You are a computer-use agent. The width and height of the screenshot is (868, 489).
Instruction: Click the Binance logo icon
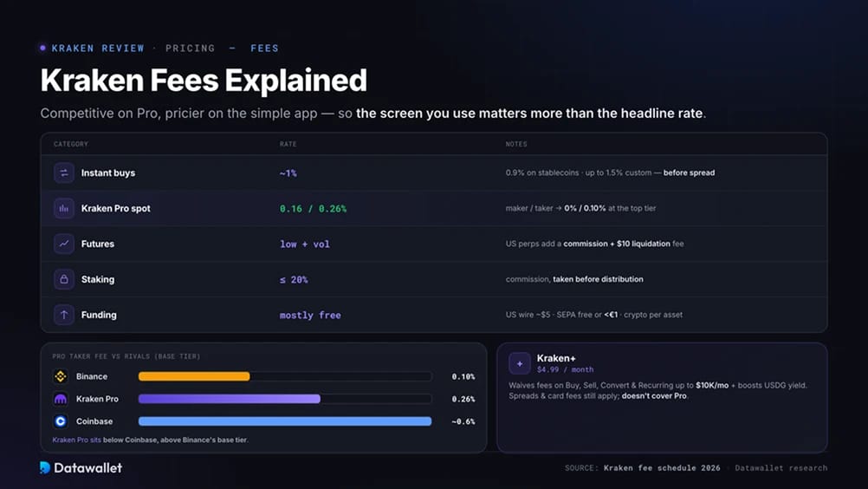61,376
